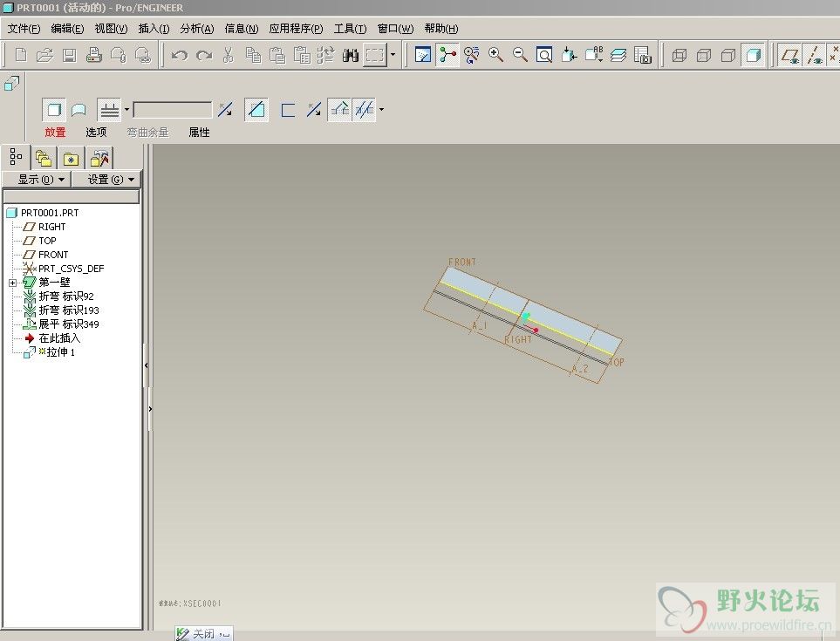
Task: Select 拉伸 1 feature in model tree
Action: [60, 351]
